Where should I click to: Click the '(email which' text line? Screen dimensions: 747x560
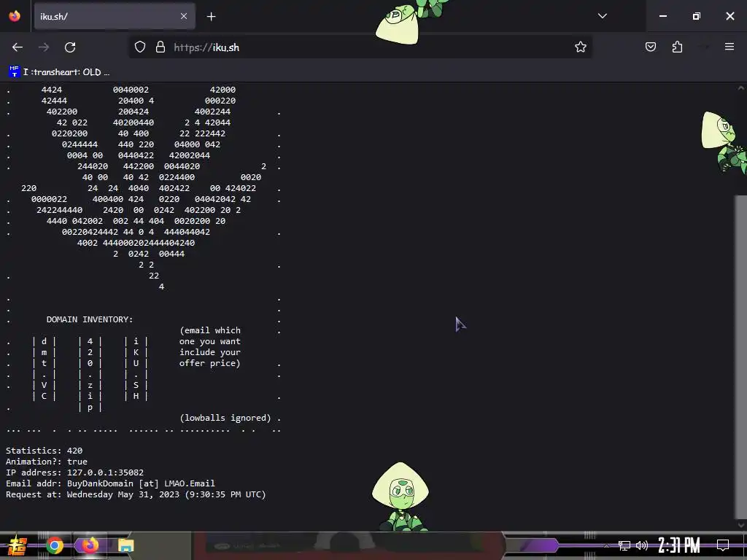[210, 330]
